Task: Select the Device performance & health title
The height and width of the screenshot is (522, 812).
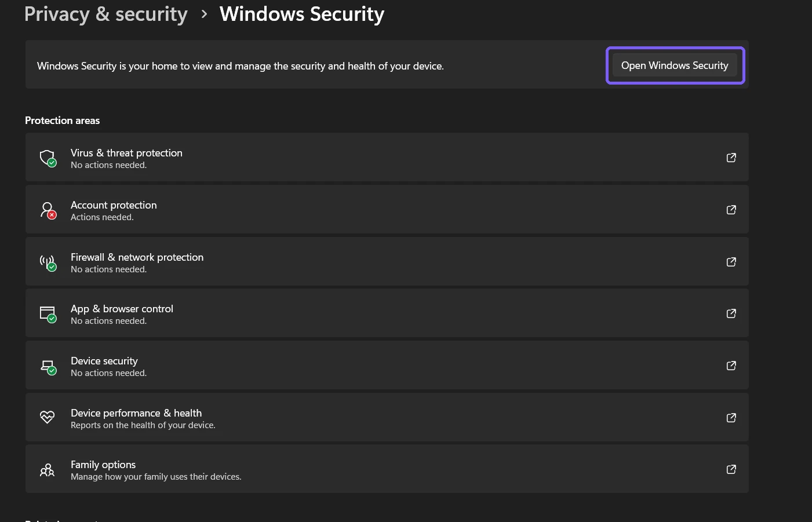Action: click(136, 413)
